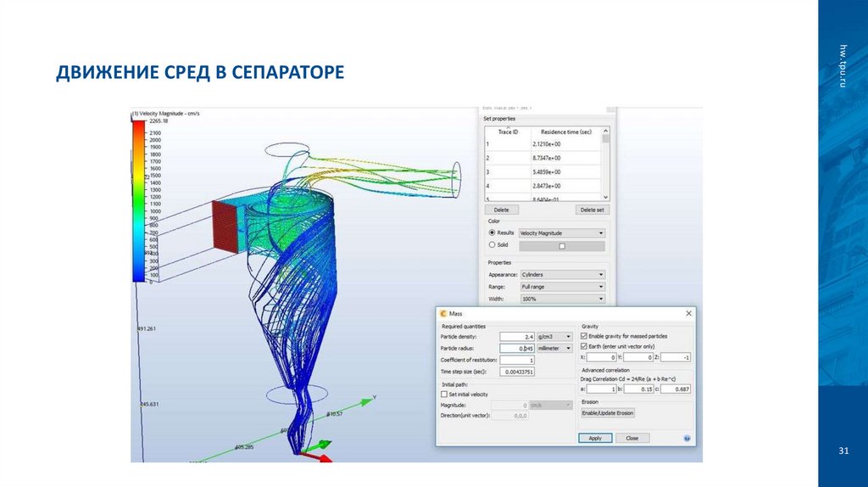
Task: Open particle density unit dropdown g/cm3
Action: tap(554, 336)
